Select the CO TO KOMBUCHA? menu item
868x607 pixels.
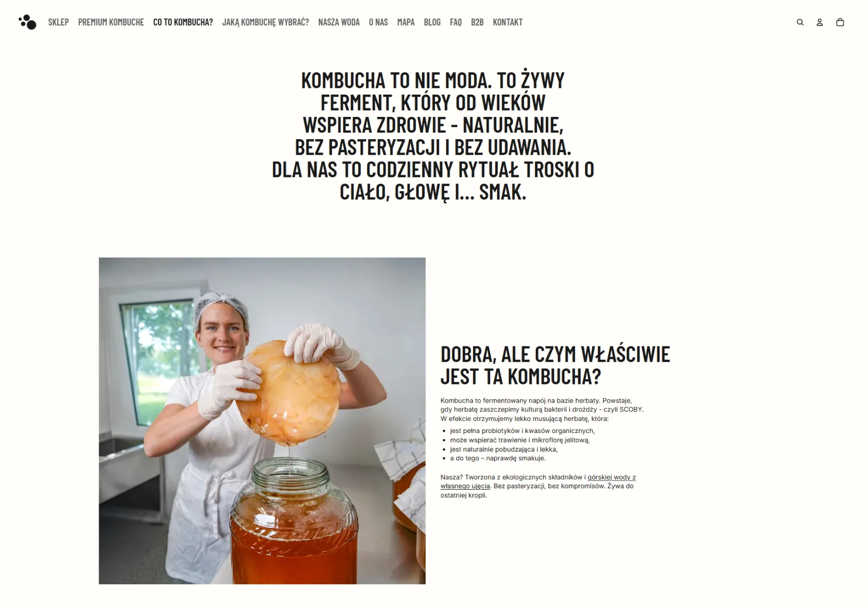pos(183,22)
